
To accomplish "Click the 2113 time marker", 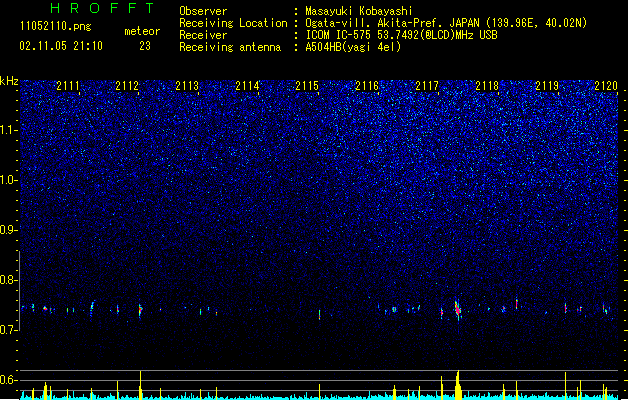I will (187, 86).
